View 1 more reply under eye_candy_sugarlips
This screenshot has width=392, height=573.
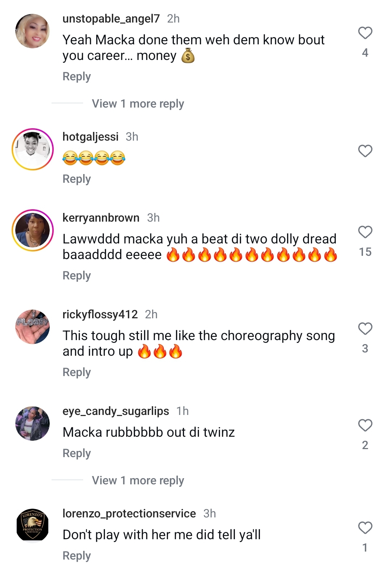138,481
